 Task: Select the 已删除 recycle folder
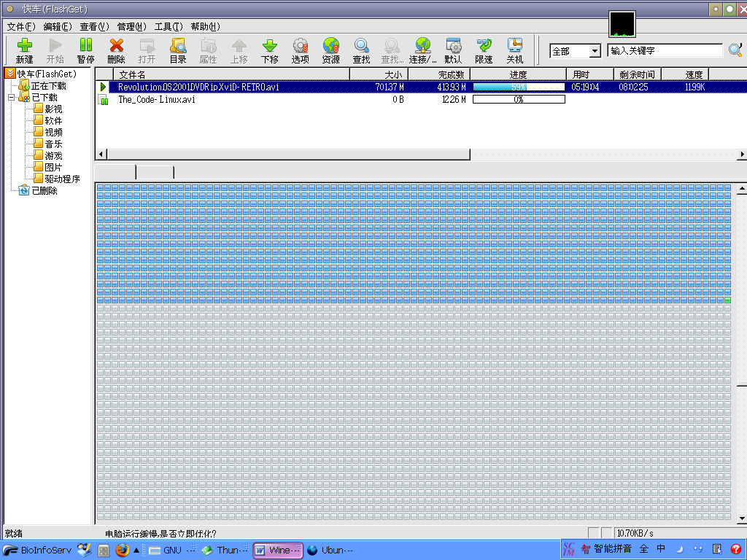click(44, 190)
